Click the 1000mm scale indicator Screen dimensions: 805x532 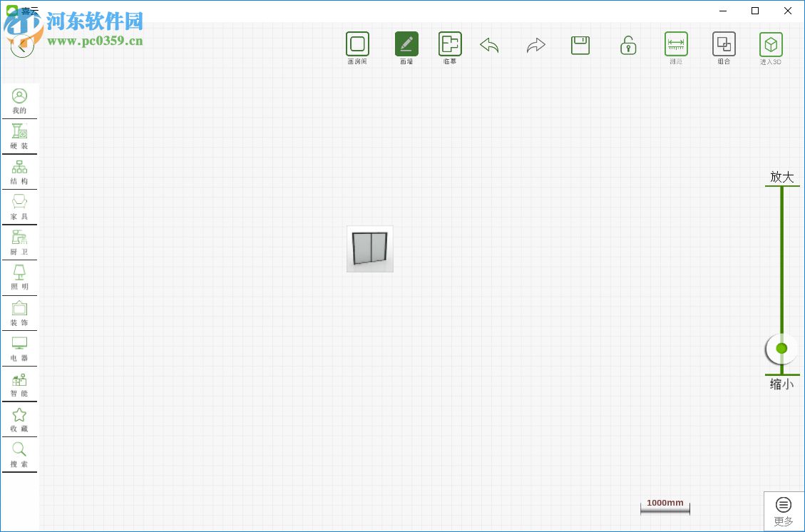point(665,506)
